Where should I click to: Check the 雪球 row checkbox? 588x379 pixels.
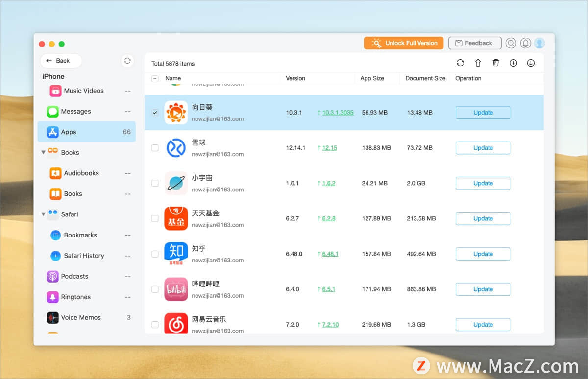click(x=155, y=148)
